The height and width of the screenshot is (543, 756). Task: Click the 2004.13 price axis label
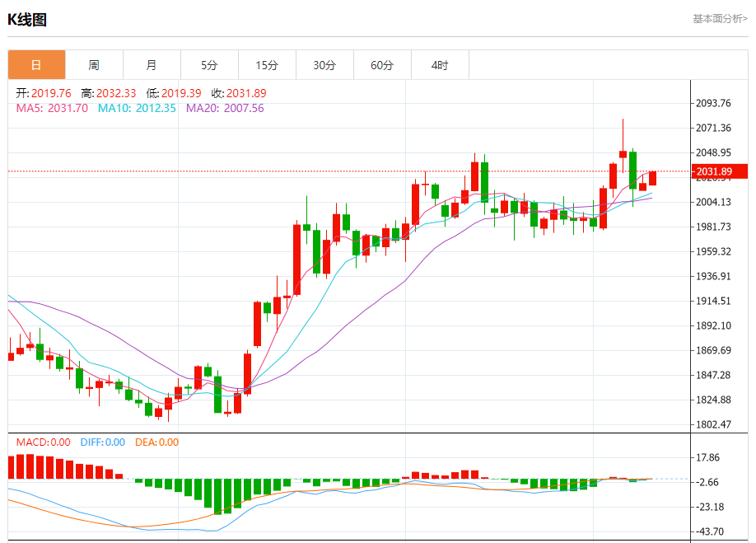713,202
